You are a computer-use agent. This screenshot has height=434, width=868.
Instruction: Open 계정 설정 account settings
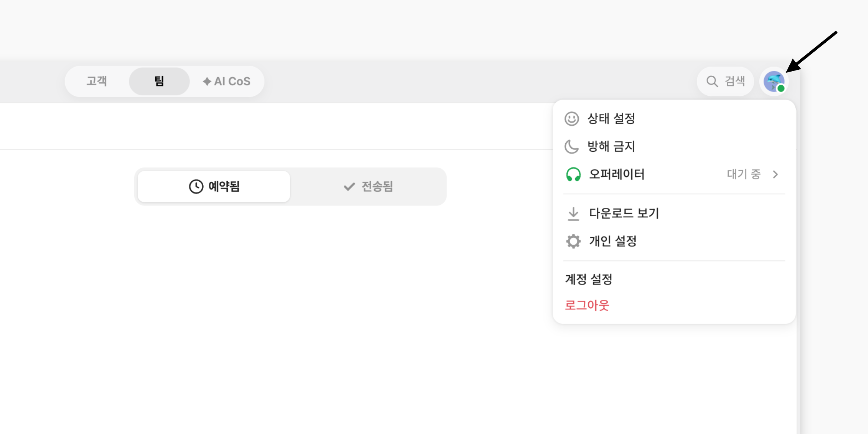(588, 279)
